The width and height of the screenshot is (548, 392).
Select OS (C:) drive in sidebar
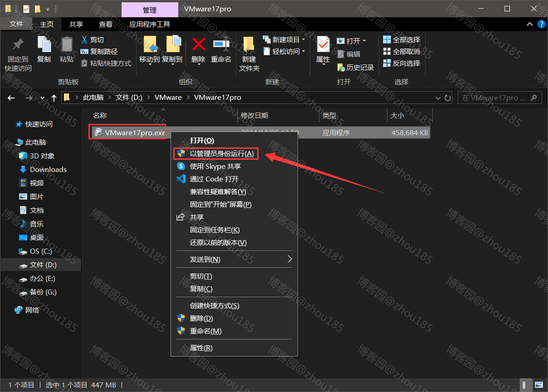point(41,251)
